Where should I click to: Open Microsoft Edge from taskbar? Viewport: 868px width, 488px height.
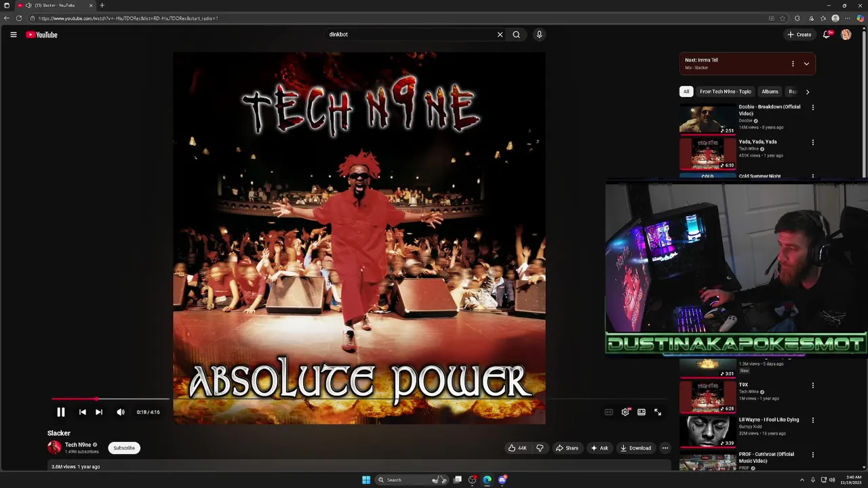click(x=487, y=480)
